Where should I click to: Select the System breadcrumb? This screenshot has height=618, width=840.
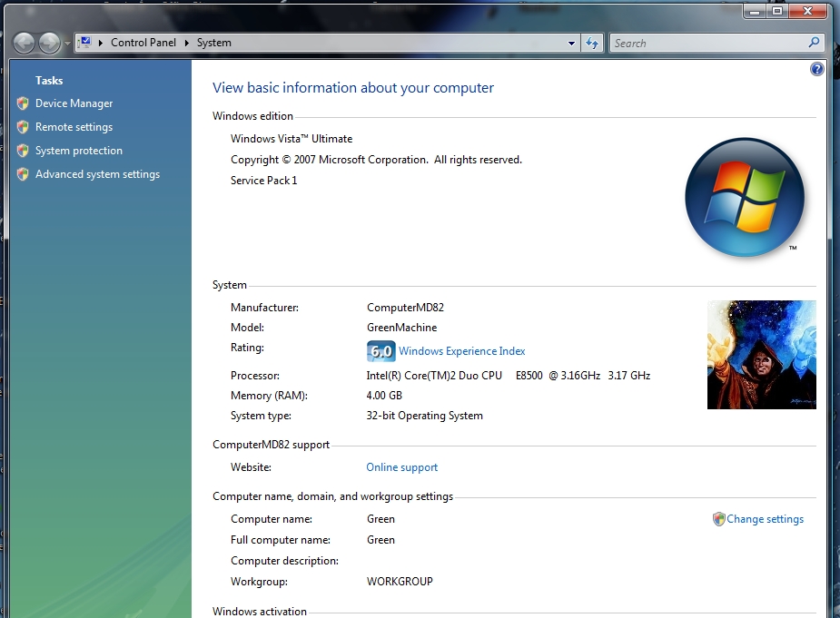(213, 43)
